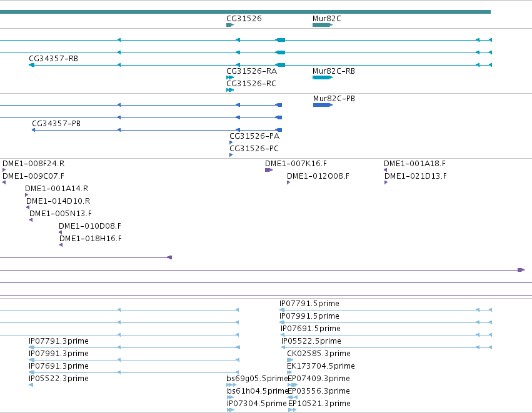Click the Mur82C-RB transcript bar
The height and width of the screenshot is (413, 532).
pos(323,77)
